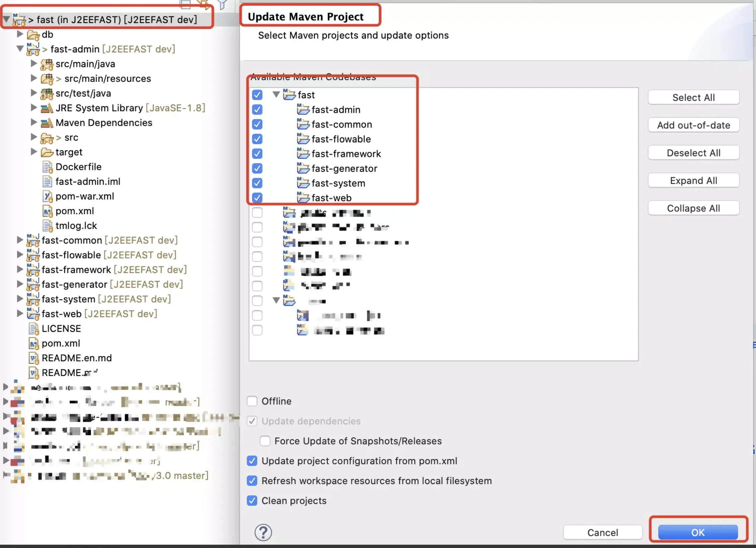The width and height of the screenshot is (756, 548).
Task: Click the src/main/java package folder icon
Action: [47, 64]
